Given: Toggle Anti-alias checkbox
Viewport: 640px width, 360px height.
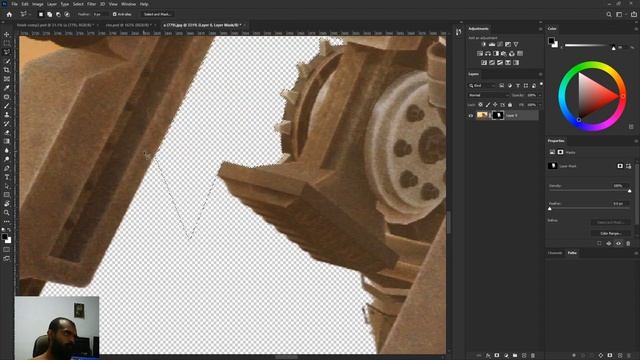Looking at the screenshot, I should pyautogui.click(x=115, y=14).
